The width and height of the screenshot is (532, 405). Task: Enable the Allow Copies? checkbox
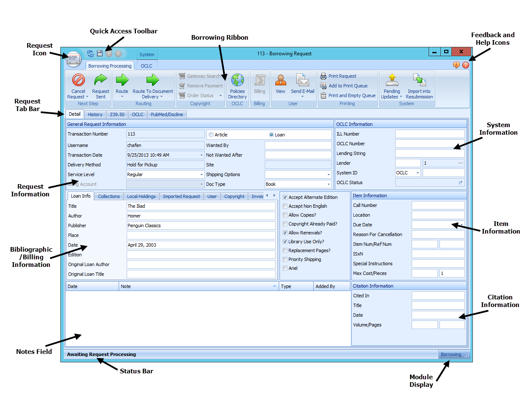285,215
